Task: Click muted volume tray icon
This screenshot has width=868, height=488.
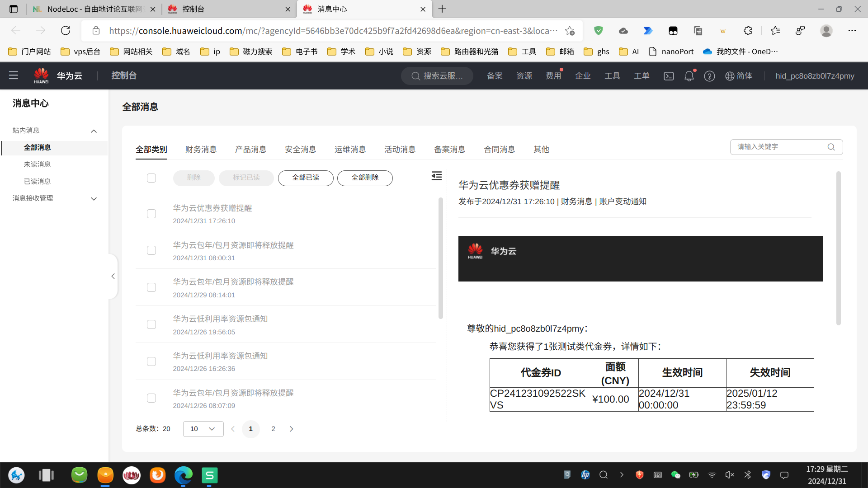Action: (x=730, y=474)
